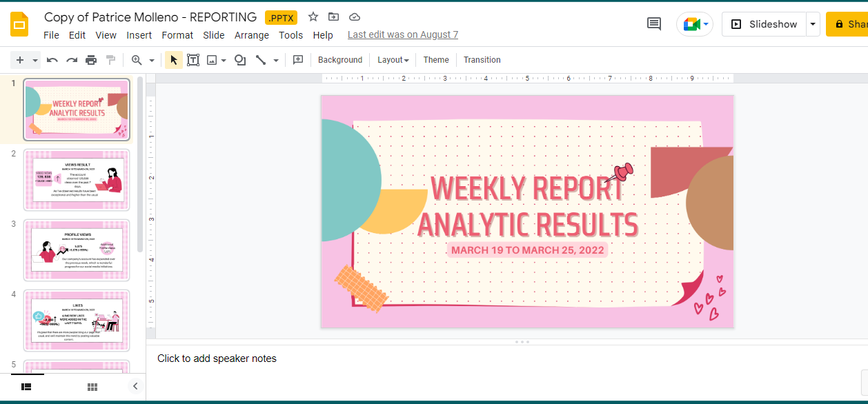Select the teal circle shape on slide

click(x=351, y=180)
